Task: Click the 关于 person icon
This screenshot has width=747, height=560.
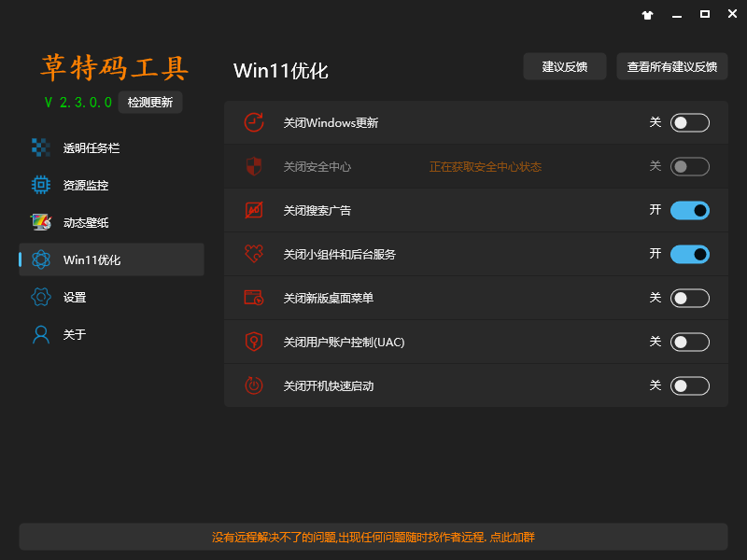Action: click(41, 334)
